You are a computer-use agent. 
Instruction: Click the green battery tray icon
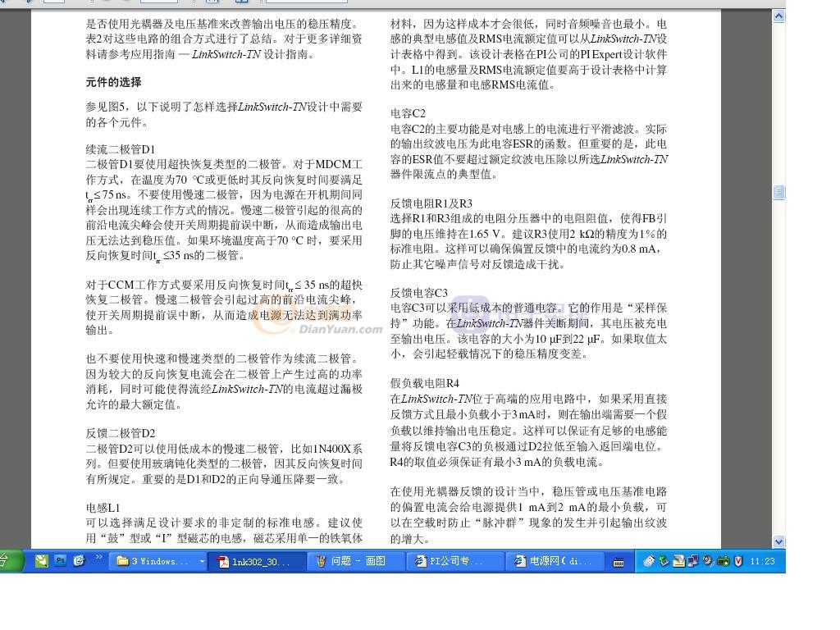coord(724,561)
